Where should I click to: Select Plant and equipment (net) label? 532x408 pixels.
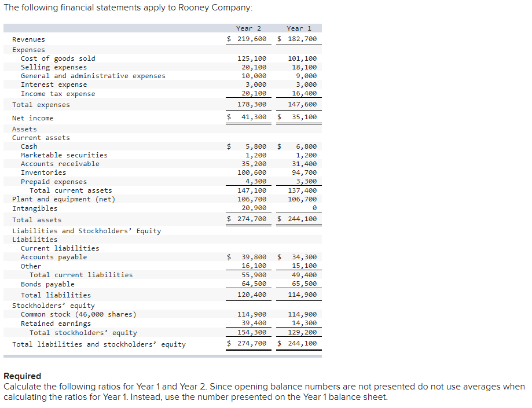pyautogui.click(x=64, y=199)
